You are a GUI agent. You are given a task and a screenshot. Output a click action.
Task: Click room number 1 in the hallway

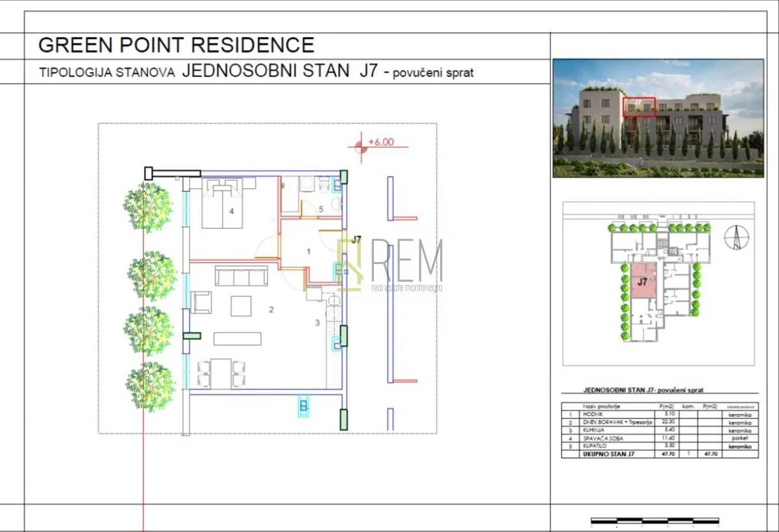[x=309, y=250]
